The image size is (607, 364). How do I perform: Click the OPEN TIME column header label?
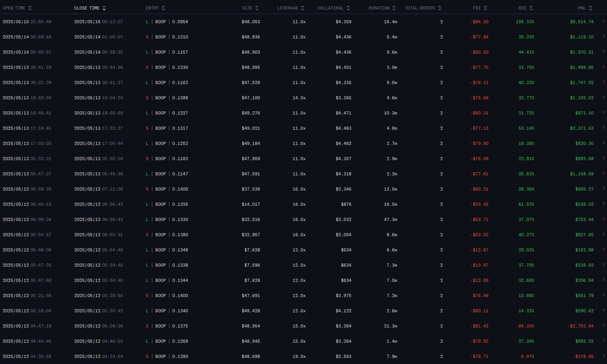pos(14,8)
